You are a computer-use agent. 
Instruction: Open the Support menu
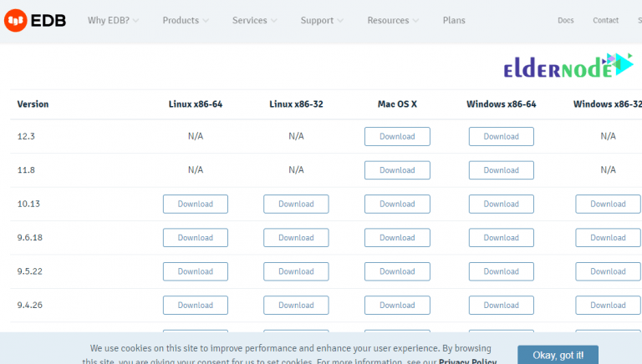point(322,20)
